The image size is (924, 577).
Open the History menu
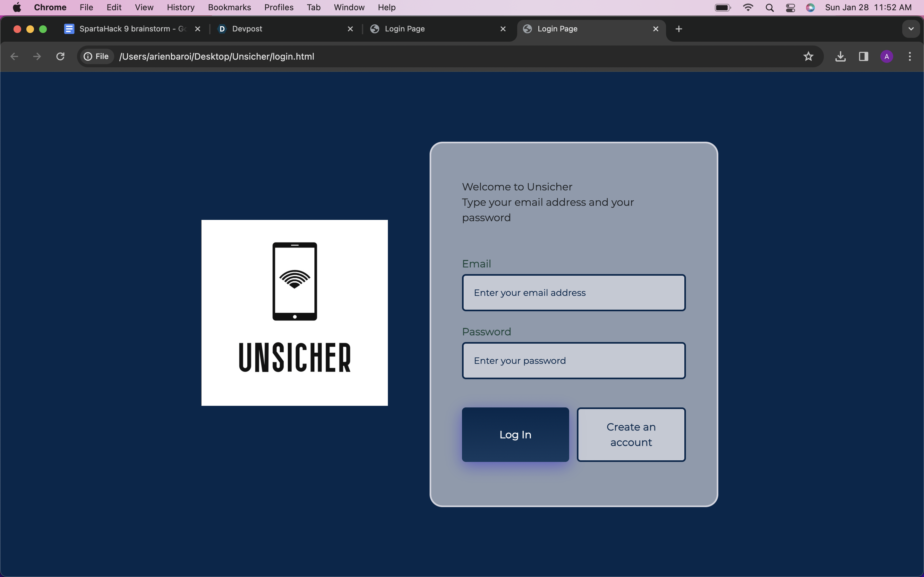(181, 8)
